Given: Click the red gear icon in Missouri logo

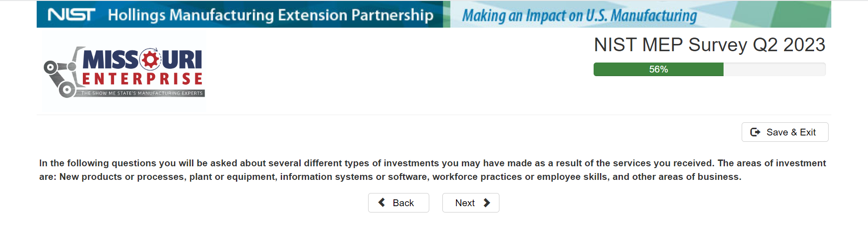Looking at the screenshot, I should click(150, 59).
